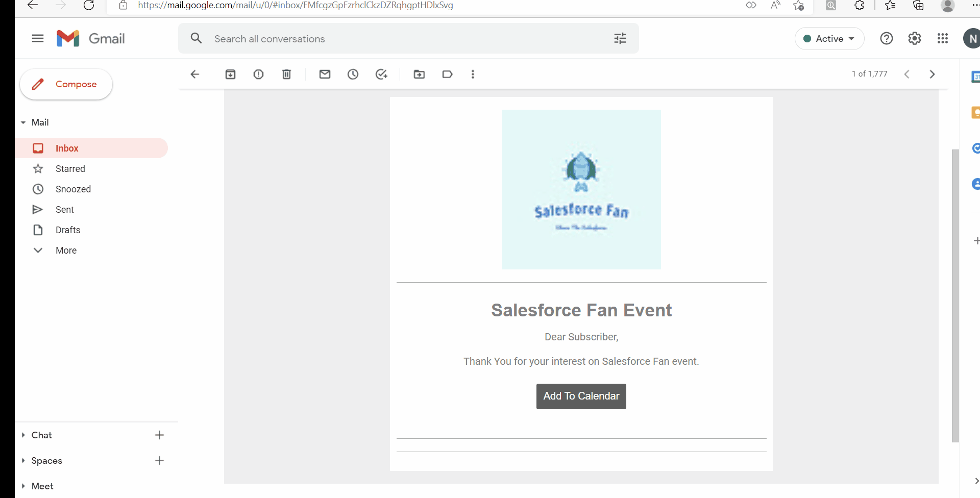This screenshot has height=498, width=980.
Task: Apply a label to the email
Action: (x=448, y=74)
